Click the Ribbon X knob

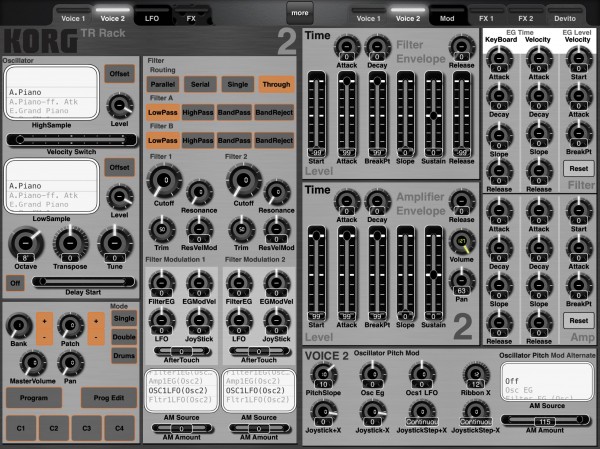(476, 374)
